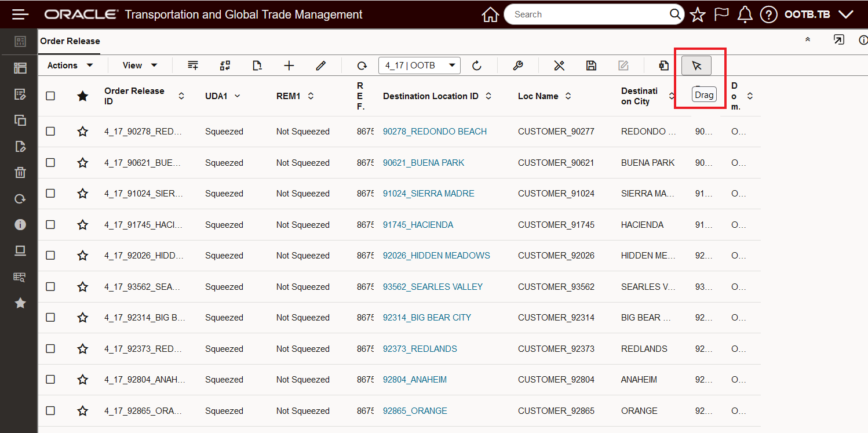Screen dimensions: 868x433
Task: Select the pointer arrow toolbar button
Action: (696, 66)
